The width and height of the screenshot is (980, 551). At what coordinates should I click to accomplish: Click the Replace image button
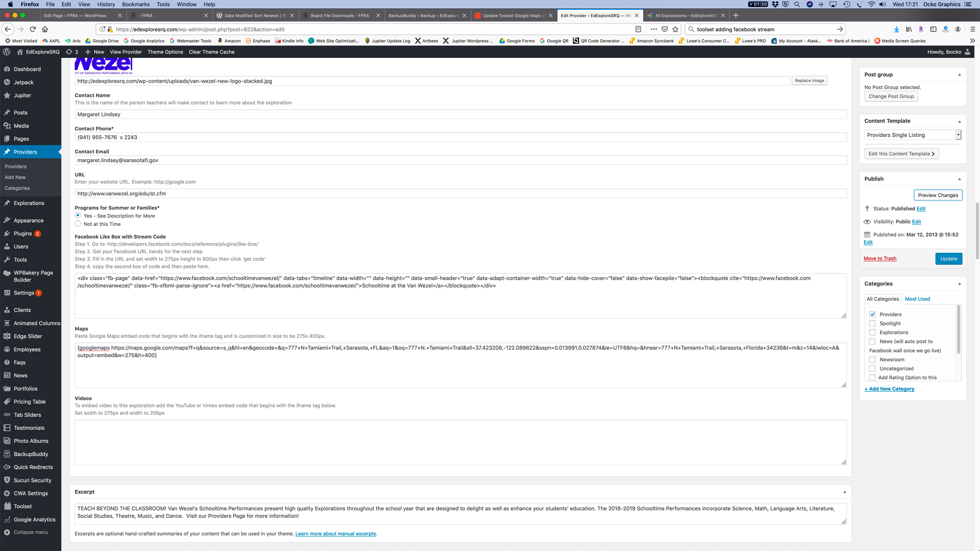[809, 81]
